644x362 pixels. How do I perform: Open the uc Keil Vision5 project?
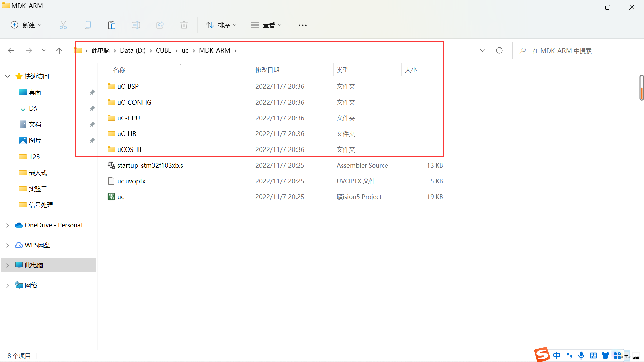coord(120,196)
